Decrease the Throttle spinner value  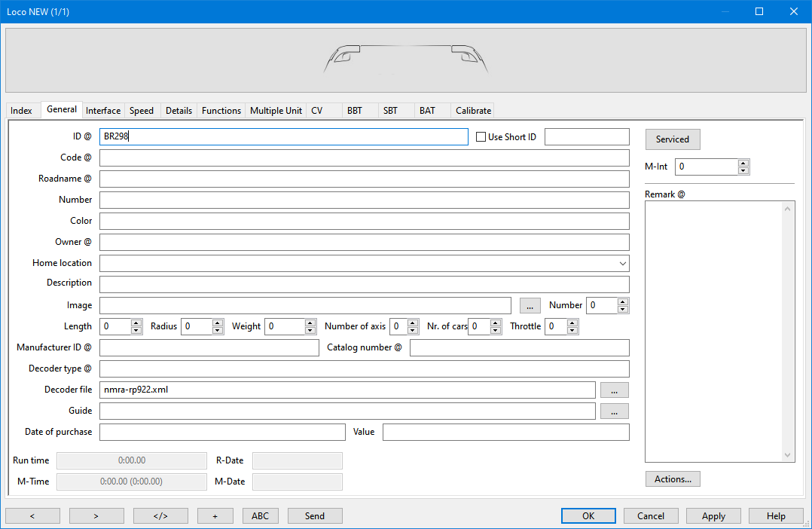point(572,330)
